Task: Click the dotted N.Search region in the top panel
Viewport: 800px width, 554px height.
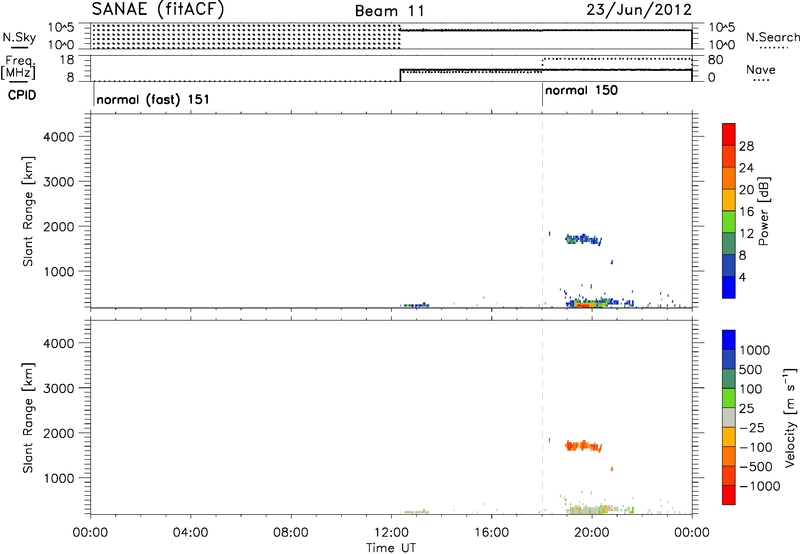Action: click(246, 36)
